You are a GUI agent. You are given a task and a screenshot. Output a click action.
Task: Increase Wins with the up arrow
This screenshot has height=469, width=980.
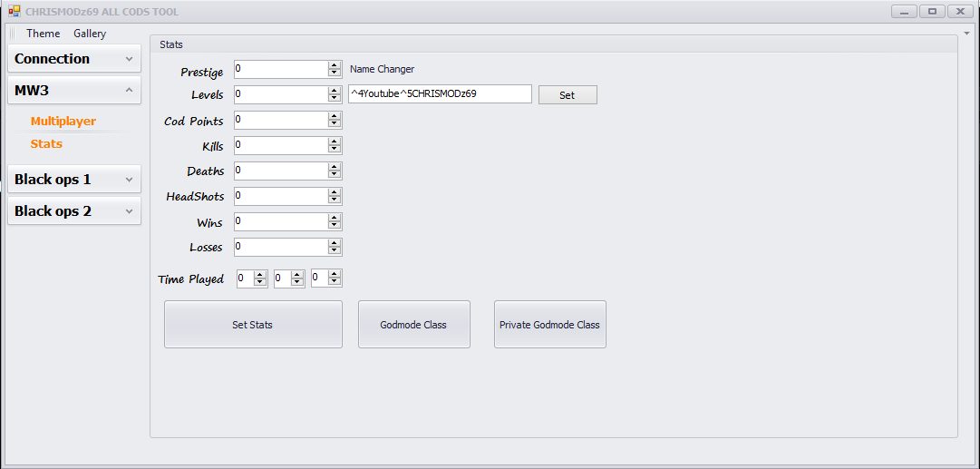(335, 219)
